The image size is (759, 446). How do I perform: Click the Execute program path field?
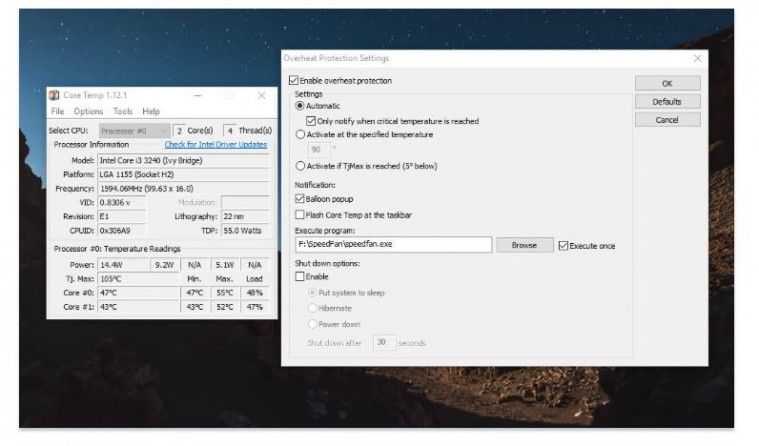(393, 245)
